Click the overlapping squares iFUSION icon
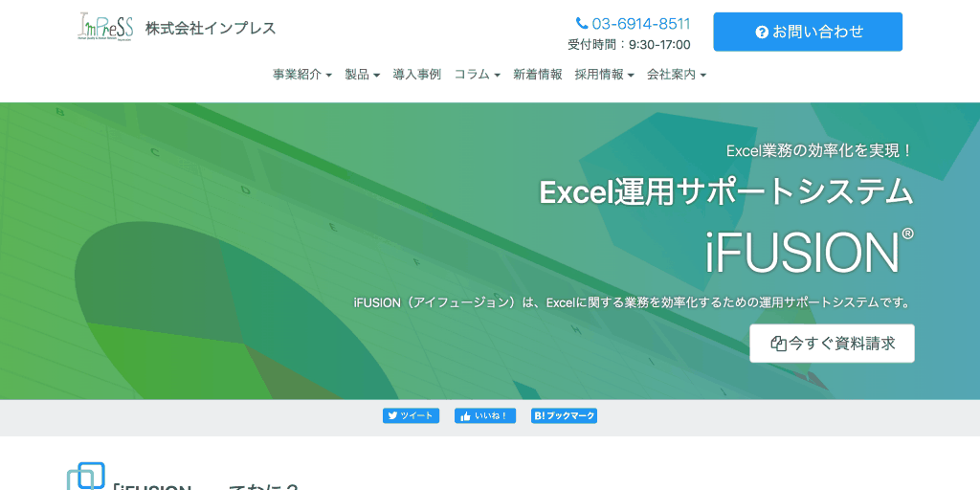 (x=85, y=477)
